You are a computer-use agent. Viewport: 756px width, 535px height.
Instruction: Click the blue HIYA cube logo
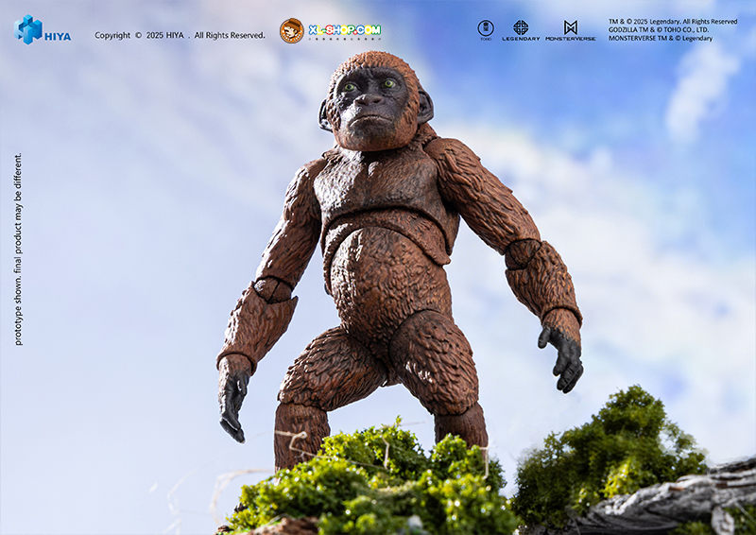coord(28,30)
